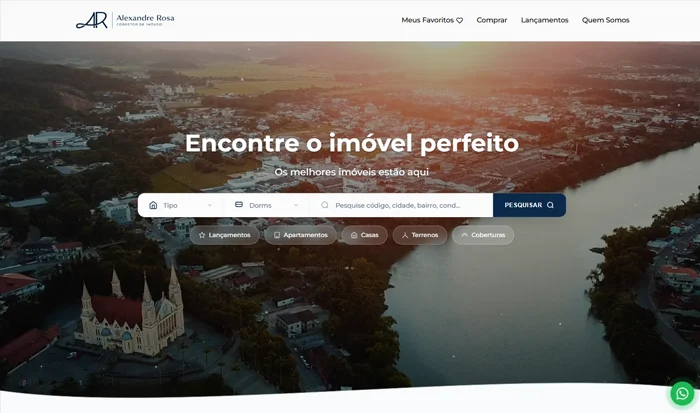Select the Coberturas filter chip
This screenshot has height=413, width=700.
tap(483, 235)
